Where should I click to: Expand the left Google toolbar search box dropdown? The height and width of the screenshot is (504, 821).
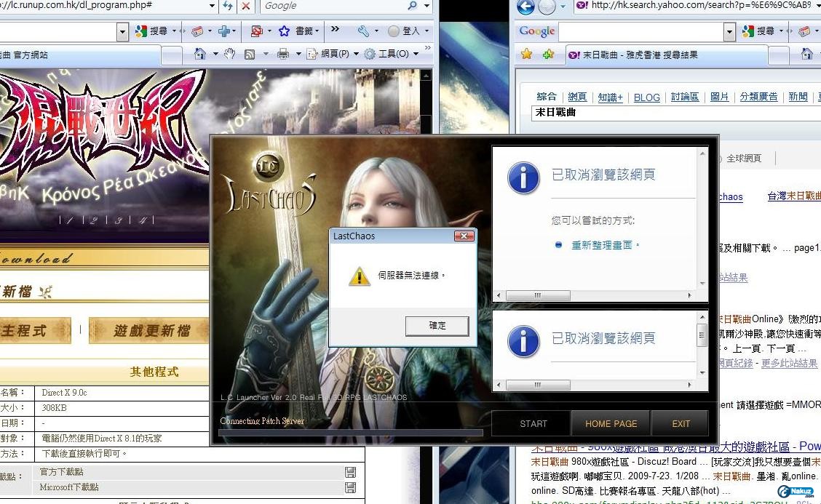point(122,32)
